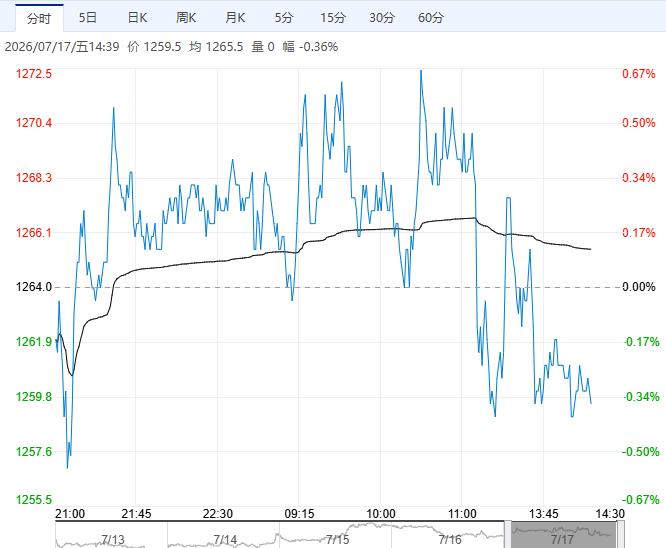Screen dimensions: 666x548
Task: Click the highlighted 7/17 range in the navigator
Action: pyautogui.click(x=563, y=535)
